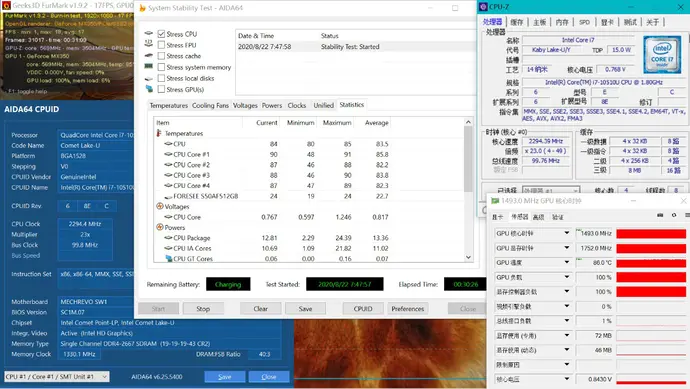
Task: Enable the Stress FPU checkbox
Action: point(161,45)
